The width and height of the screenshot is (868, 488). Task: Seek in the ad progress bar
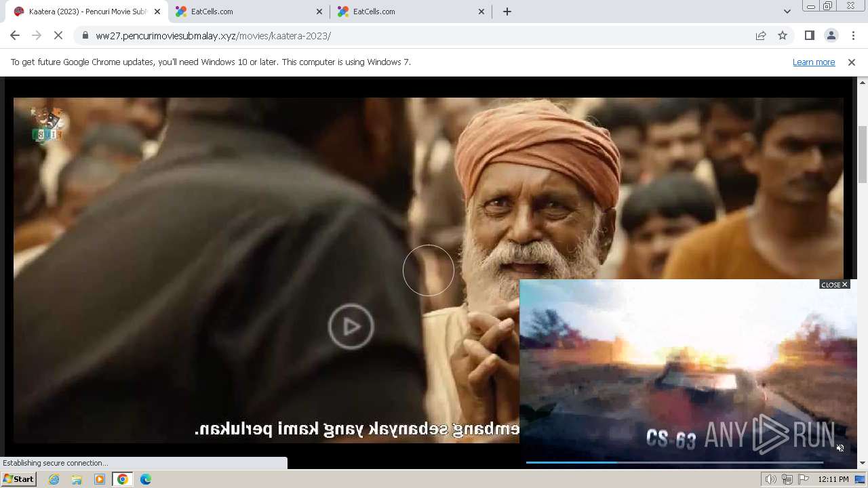point(674,462)
